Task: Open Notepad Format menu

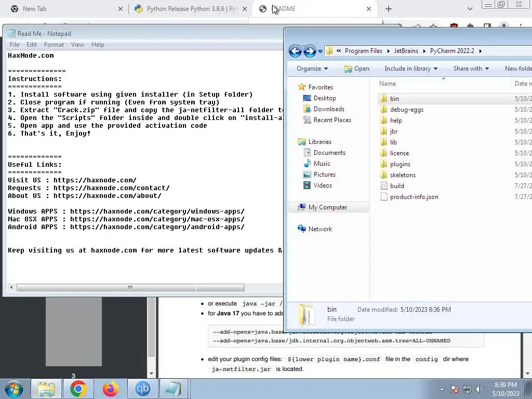Action: (54, 45)
